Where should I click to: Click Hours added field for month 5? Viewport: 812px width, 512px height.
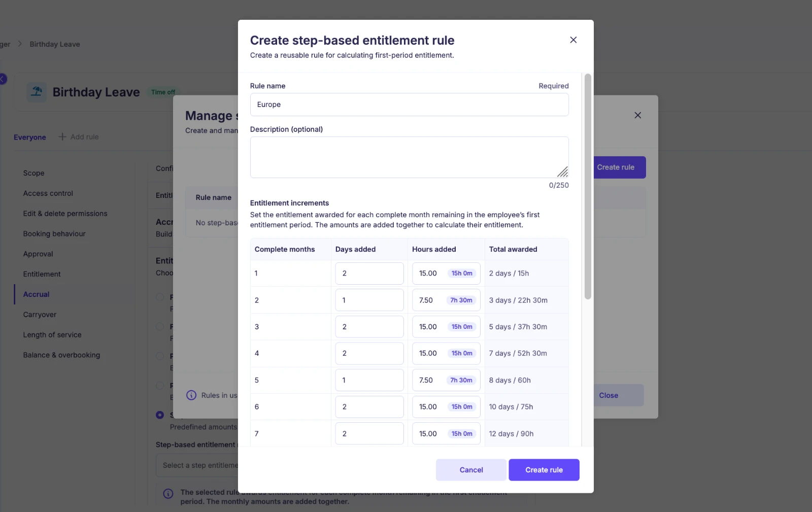(x=446, y=380)
